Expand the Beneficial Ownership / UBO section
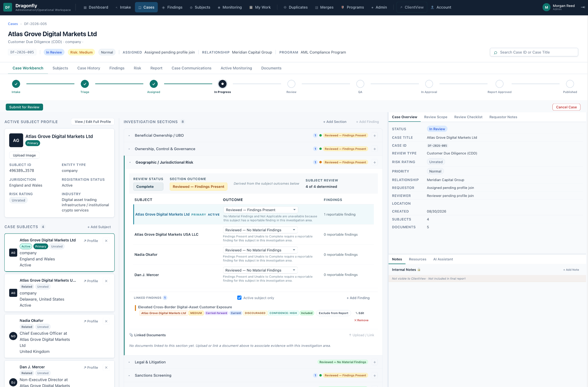The image size is (588, 387). [129, 136]
